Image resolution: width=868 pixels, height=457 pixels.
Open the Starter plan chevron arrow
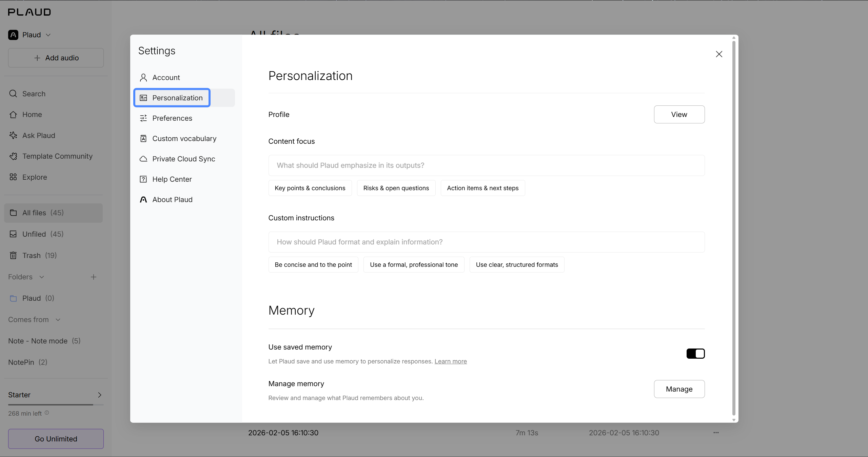point(100,395)
